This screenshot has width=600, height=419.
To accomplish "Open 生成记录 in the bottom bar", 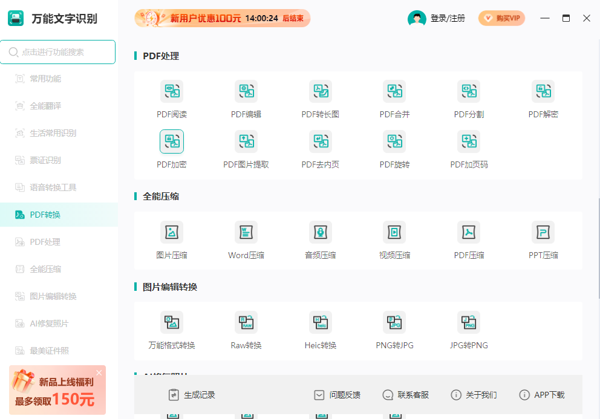I will (x=192, y=395).
